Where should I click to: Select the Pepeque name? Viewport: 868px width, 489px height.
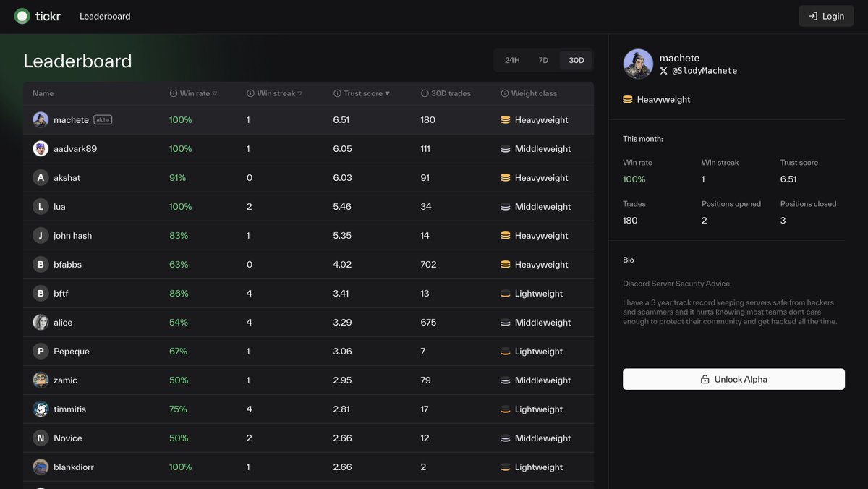(x=72, y=352)
